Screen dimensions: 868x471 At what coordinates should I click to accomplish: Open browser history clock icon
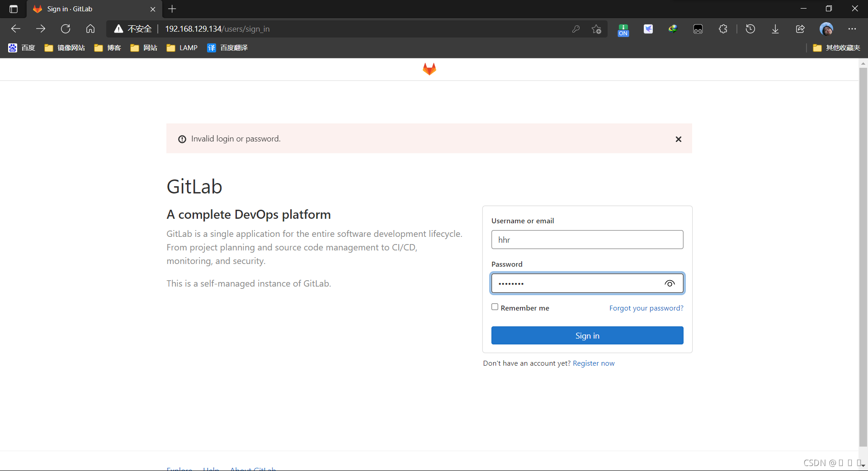point(750,29)
